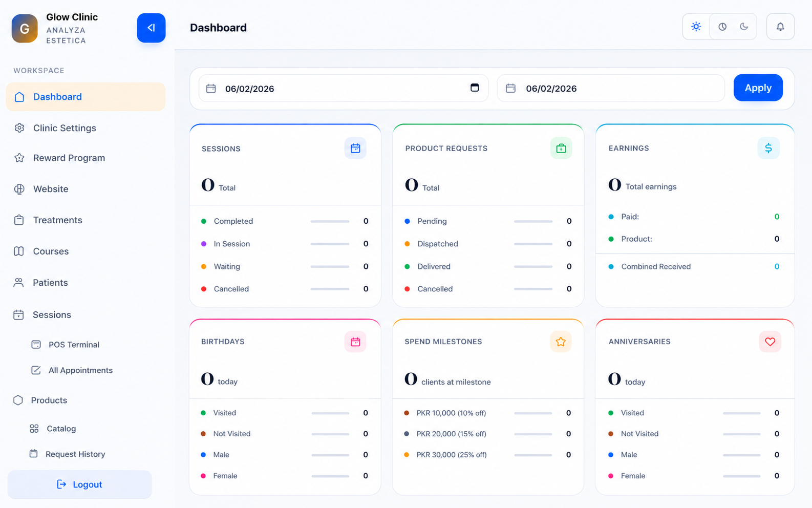This screenshot has height=508, width=812.
Task: Click the Product: earnings label
Action: click(x=636, y=239)
